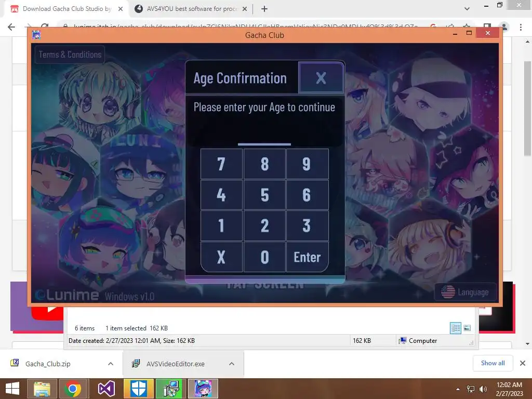The height and width of the screenshot is (399, 532).
Task: Click Computer in Explorer status bar
Action: point(418,341)
